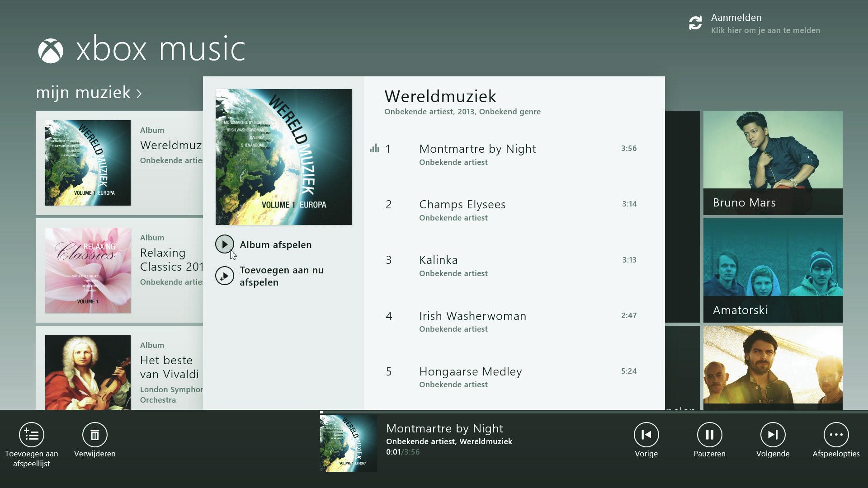Open Wereldmuziek album tile in mijn muziek
This screenshot has height=488, width=868.
click(x=119, y=163)
